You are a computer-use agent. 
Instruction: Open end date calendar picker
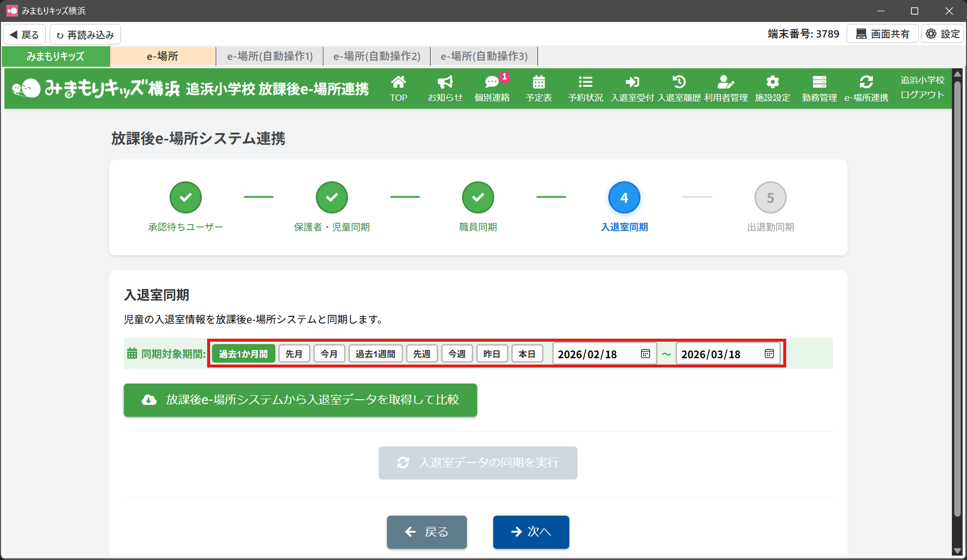pyautogui.click(x=769, y=354)
